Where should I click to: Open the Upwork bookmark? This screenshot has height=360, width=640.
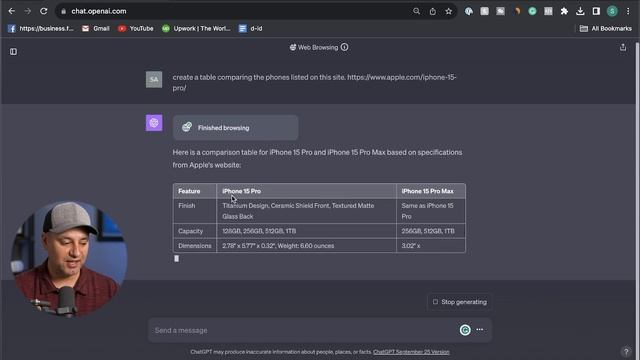(196, 29)
